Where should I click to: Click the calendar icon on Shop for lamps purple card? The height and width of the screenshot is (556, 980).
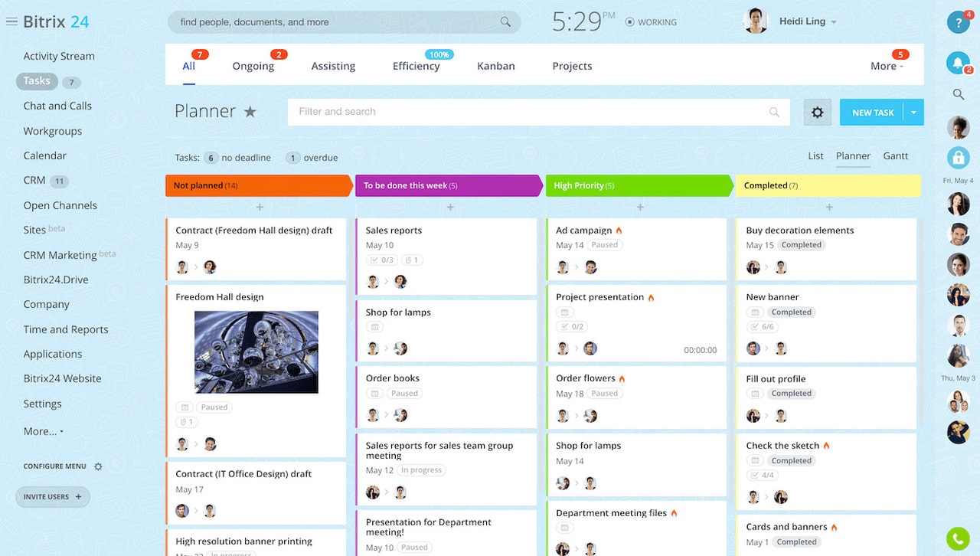(374, 327)
